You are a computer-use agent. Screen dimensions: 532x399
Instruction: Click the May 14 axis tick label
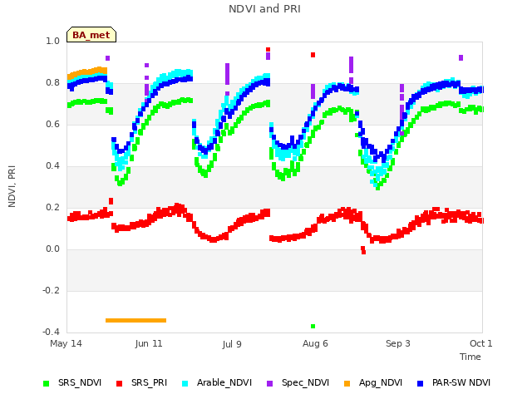[66, 343]
